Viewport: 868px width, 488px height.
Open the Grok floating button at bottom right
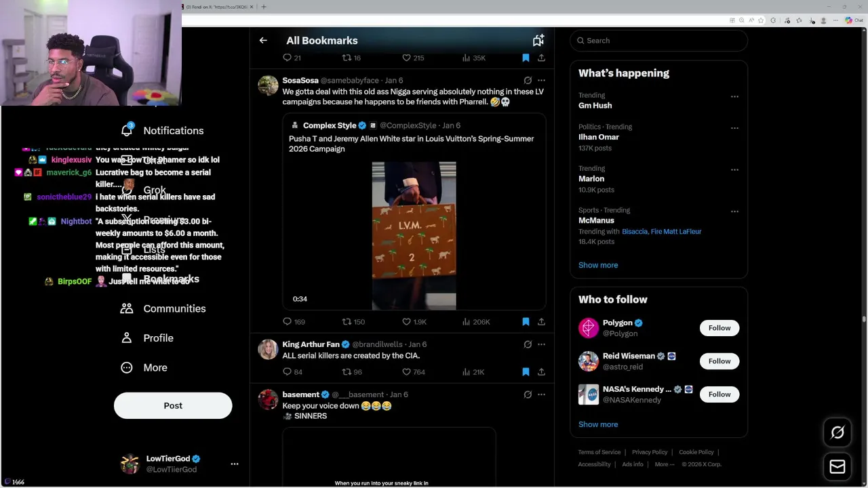tap(837, 432)
